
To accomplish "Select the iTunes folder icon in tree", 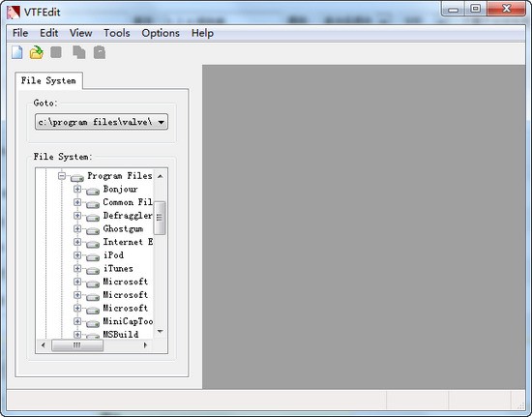I will click(x=93, y=270).
